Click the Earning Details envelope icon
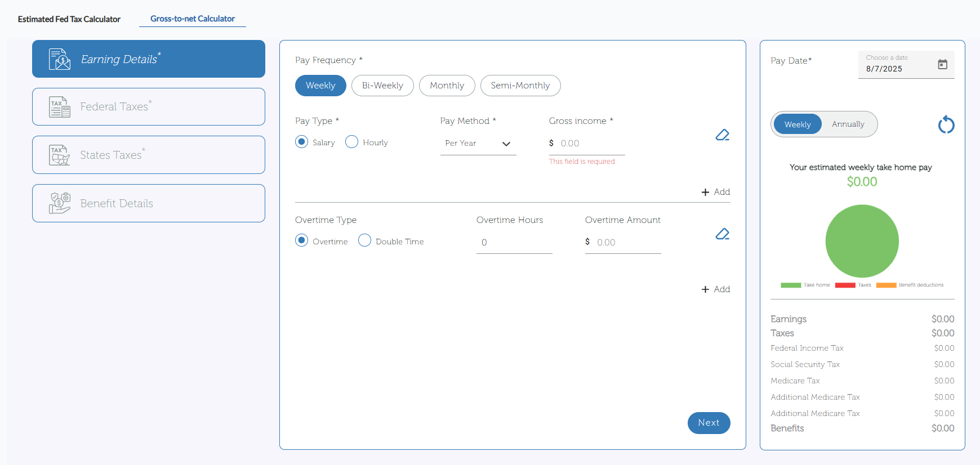This screenshot has width=980, height=465. click(x=60, y=59)
